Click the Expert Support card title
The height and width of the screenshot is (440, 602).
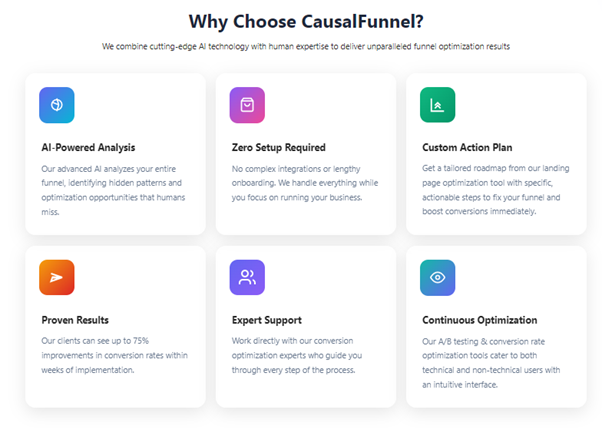coord(268,320)
